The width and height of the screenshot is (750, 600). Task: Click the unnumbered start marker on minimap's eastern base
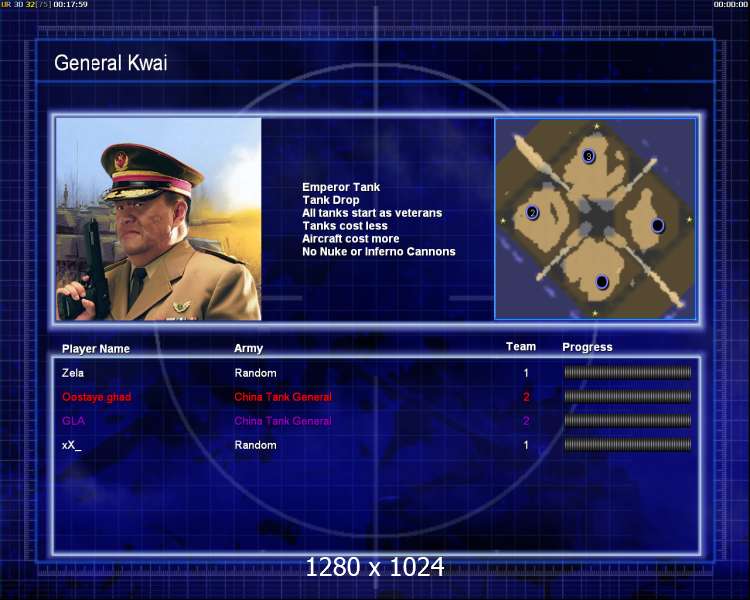tap(658, 225)
